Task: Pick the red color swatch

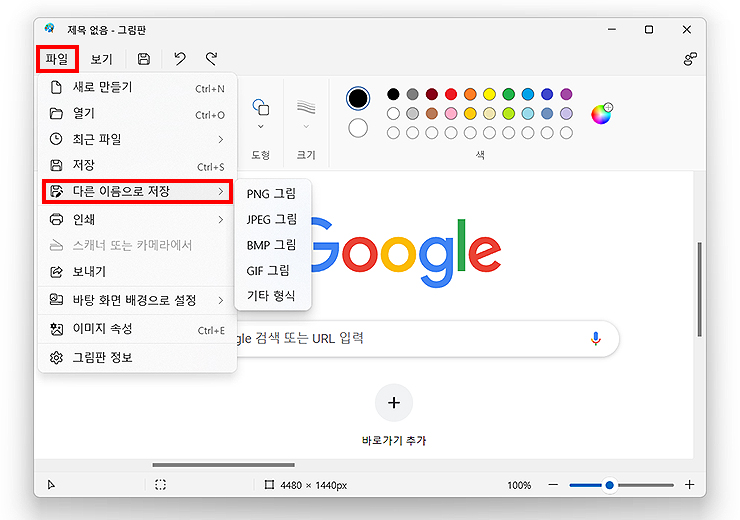Action: click(x=451, y=94)
